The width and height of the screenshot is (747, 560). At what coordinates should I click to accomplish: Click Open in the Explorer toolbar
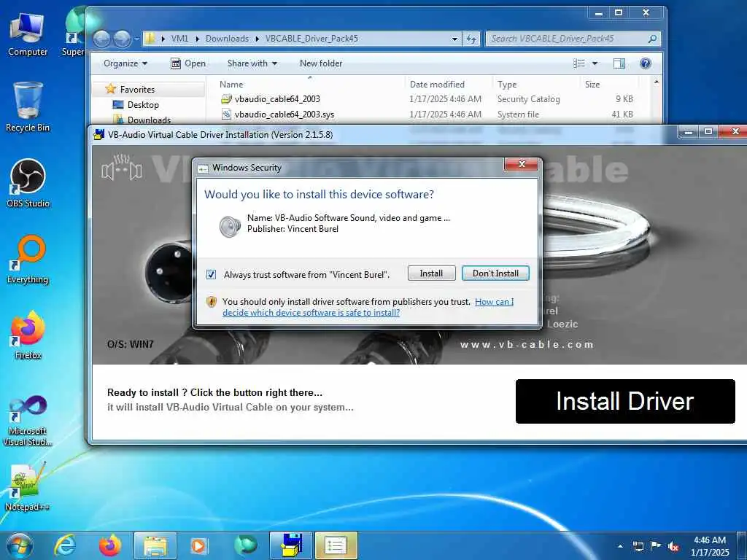pyautogui.click(x=188, y=63)
